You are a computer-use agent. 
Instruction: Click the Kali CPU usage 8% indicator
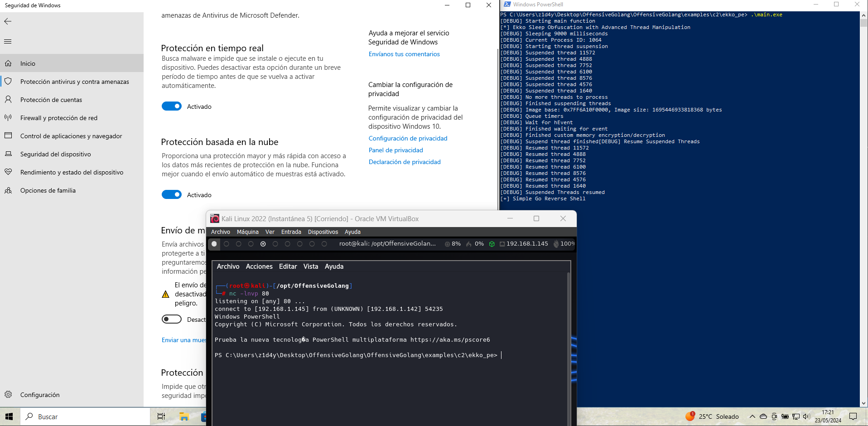[x=453, y=244]
